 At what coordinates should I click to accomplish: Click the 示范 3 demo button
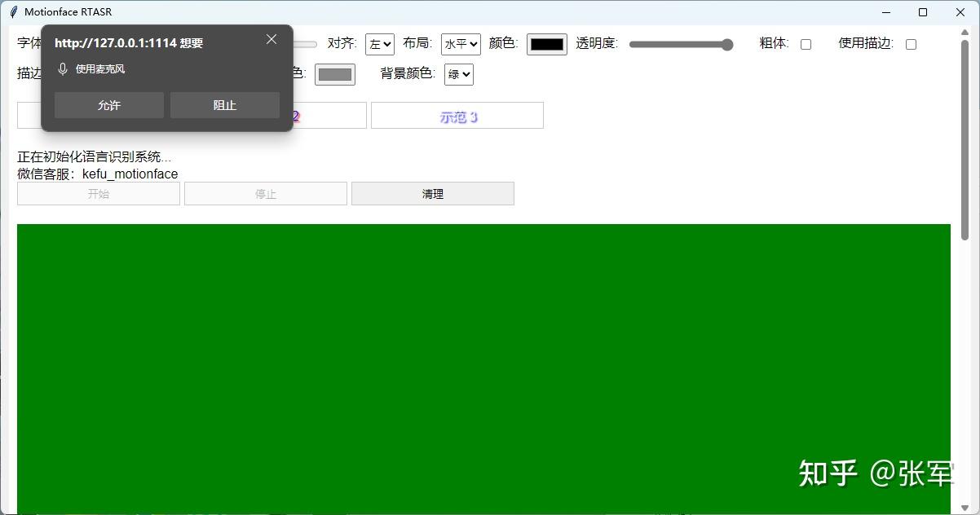457,115
